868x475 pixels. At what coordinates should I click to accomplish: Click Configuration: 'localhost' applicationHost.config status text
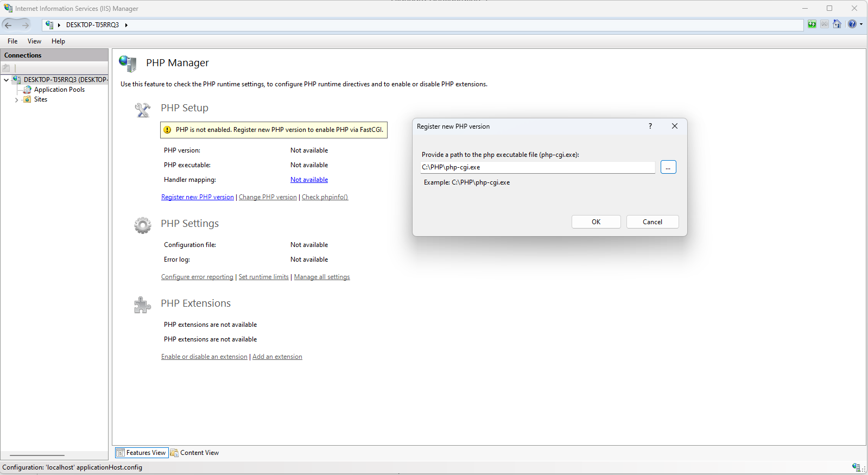(72, 467)
